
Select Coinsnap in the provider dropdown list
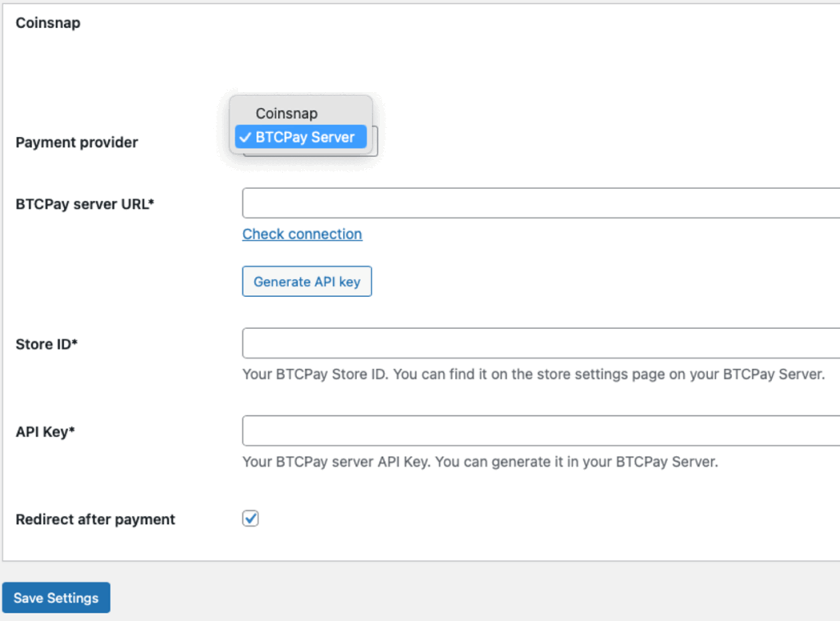point(286,113)
